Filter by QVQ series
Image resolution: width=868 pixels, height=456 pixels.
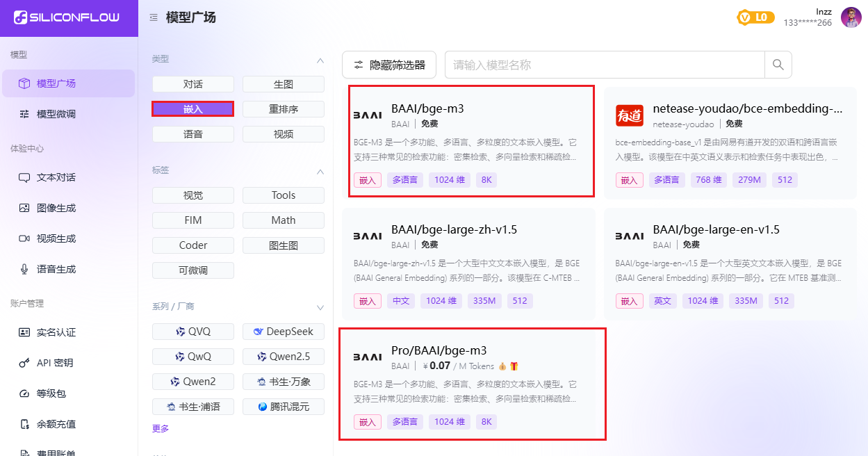[193, 332]
